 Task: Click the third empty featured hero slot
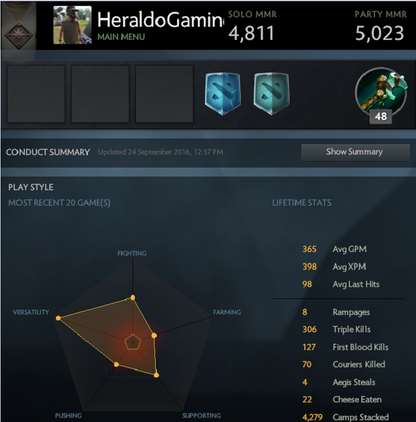(164, 94)
